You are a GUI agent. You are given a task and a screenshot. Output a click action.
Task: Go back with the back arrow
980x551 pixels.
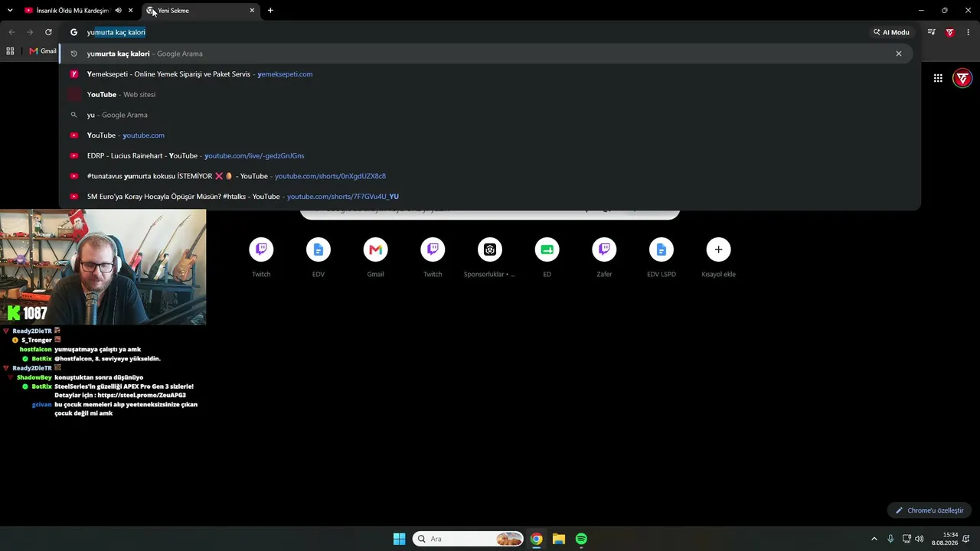coord(11,32)
